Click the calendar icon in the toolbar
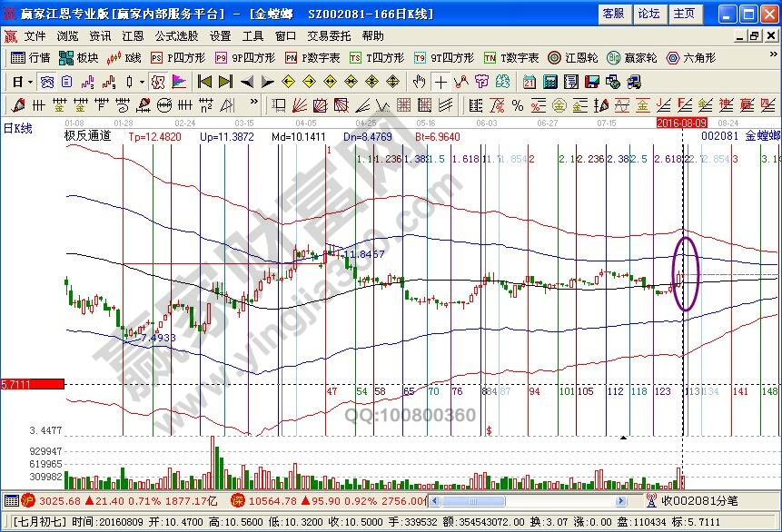The height and width of the screenshot is (532, 782). point(530,82)
